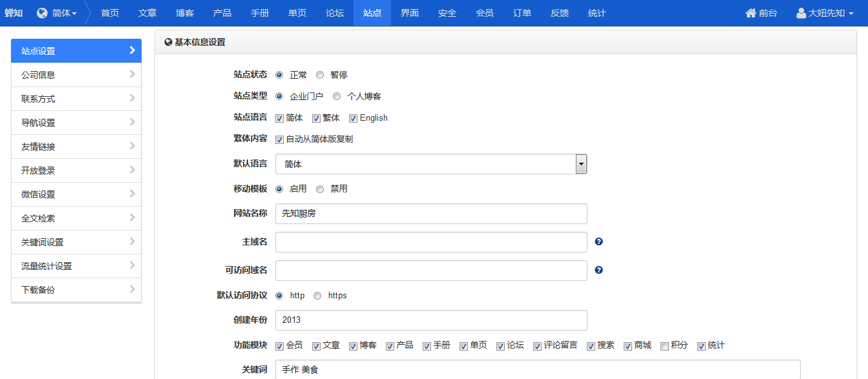Toggle 自动从简体版复制 checkbox
The image size is (868, 379).
click(279, 139)
